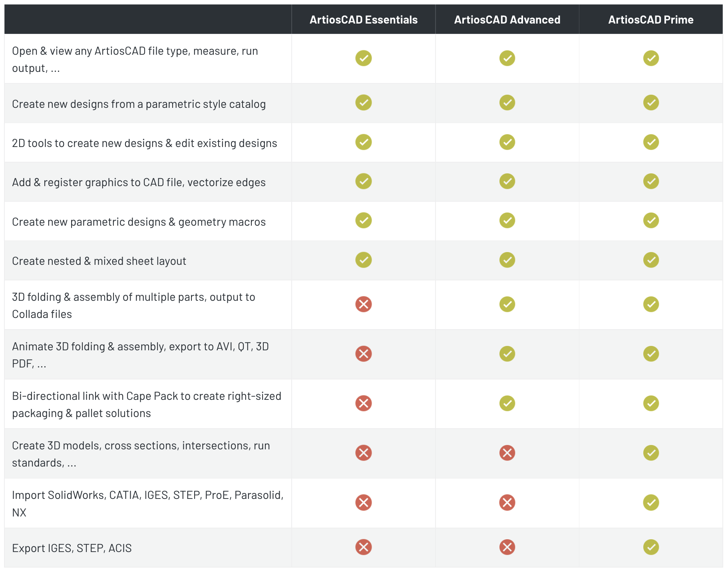The image size is (728, 572).
Task: Click the ArtiosCAD Essentials column header
Action: (363, 20)
